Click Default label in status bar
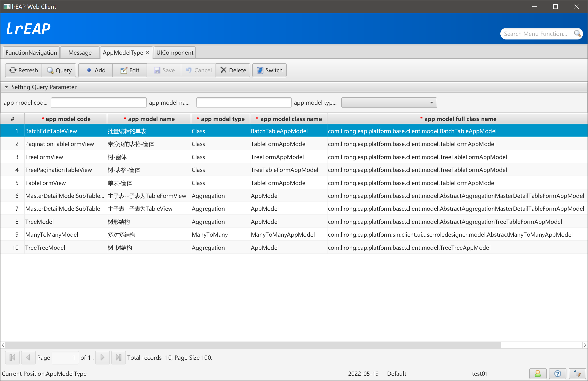This screenshot has height=381, width=588. pyautogui.click(x=397, y=374)
